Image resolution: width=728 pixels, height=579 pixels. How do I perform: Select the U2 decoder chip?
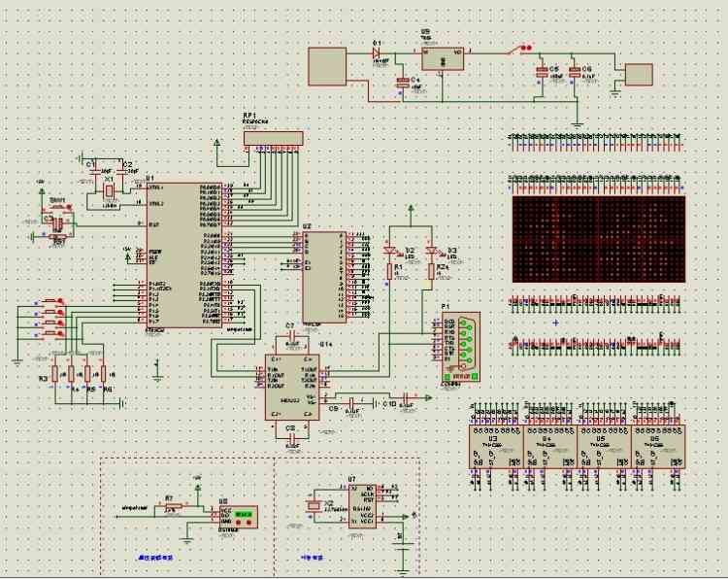(x=324, y=277)
